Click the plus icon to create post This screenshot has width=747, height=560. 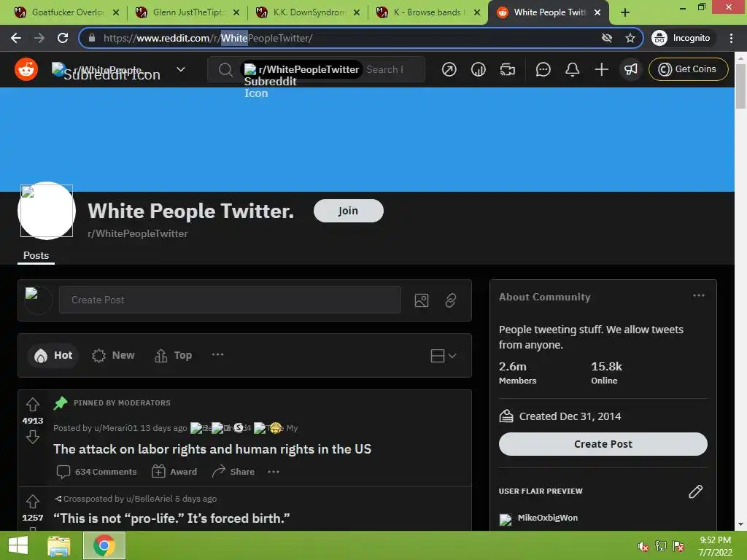tap(602, 69)
